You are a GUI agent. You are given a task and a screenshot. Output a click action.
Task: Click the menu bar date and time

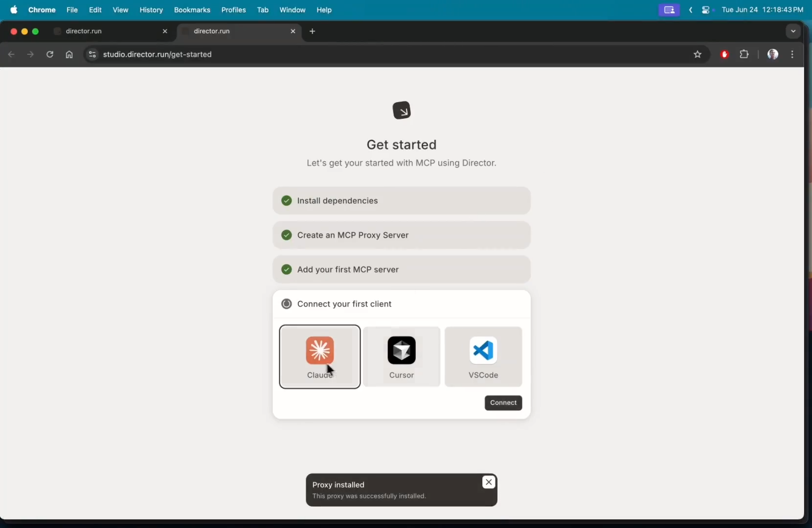(763, 10)
